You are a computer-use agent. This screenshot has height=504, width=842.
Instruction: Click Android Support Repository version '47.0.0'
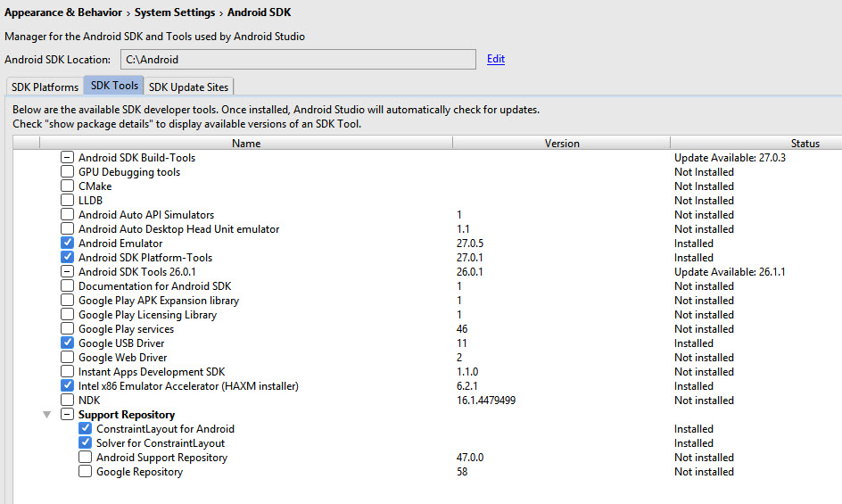pyautogui.click(x=470, y=458)
